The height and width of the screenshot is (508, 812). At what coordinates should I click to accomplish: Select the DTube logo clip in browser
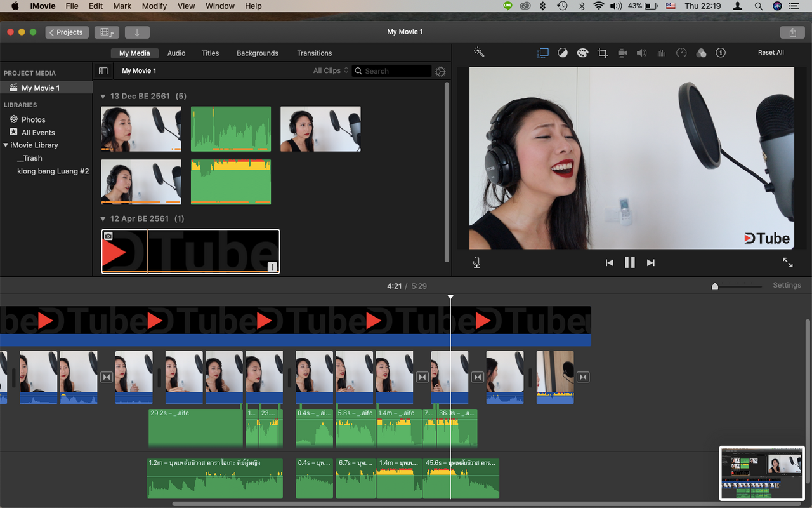pyautogui.click(x=190, y=251)
